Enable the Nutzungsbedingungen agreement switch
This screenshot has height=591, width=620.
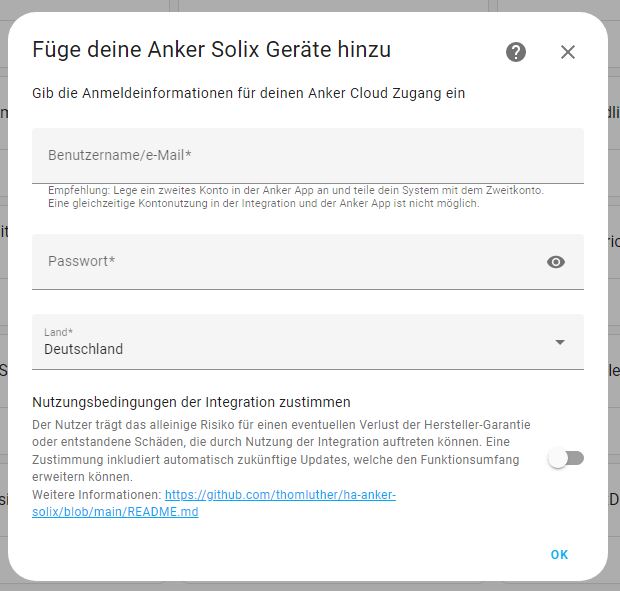tap(566, 458)
